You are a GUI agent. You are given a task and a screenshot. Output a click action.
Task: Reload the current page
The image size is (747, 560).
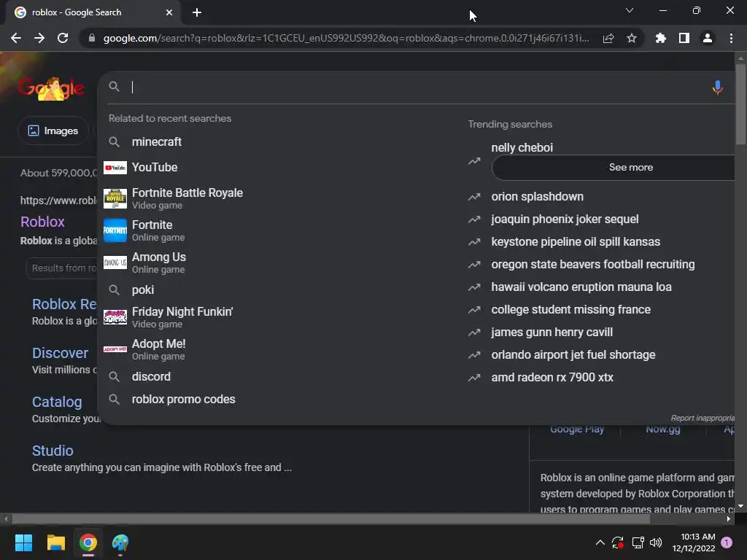click(x=63, y=38)
